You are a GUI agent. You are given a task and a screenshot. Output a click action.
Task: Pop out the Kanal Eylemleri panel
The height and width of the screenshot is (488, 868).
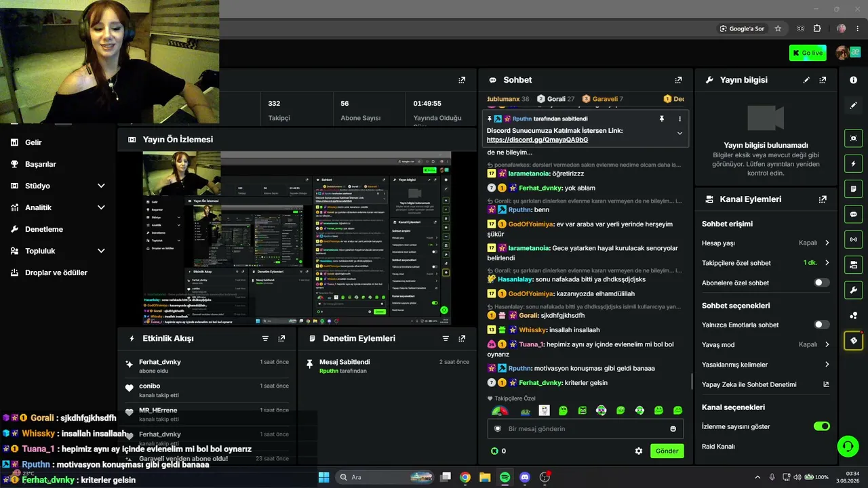[x=823, y=199]
